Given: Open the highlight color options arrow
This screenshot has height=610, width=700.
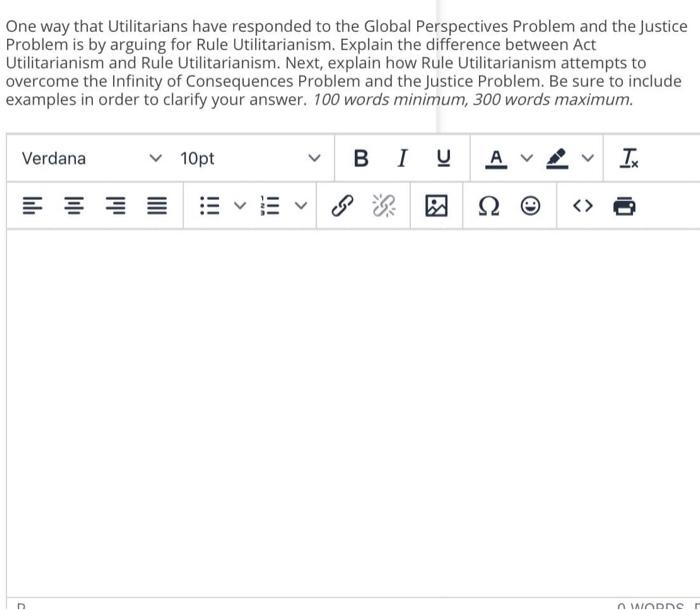Looking at the screenshot, I should pos(588,158).
